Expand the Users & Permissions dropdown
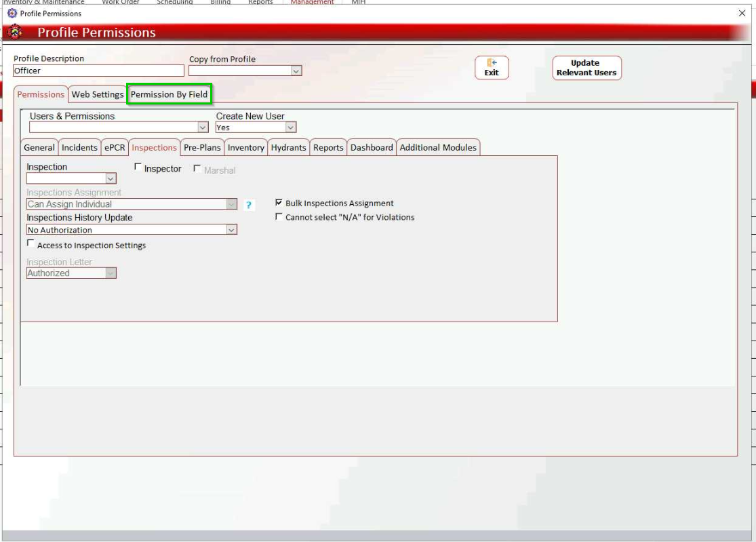Viewport: 756px width, 542px height. click(203, 128)
